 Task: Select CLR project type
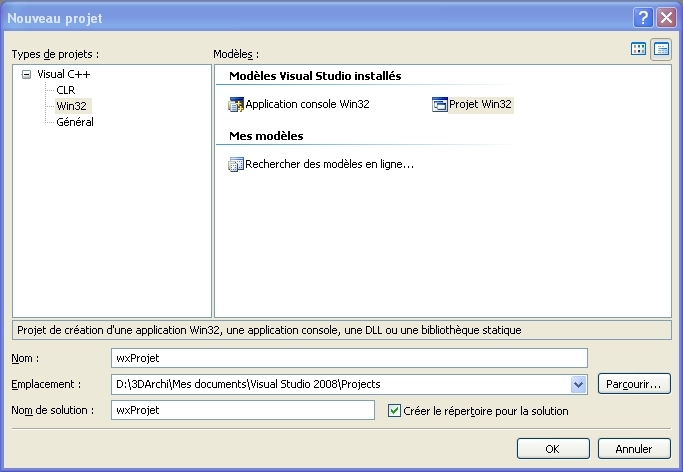tap(65, 90)
